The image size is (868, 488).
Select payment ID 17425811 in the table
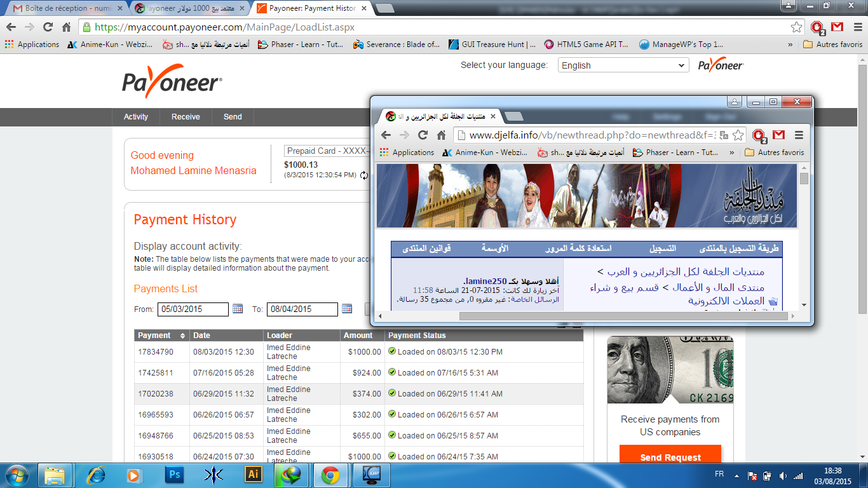click(156, 373)
